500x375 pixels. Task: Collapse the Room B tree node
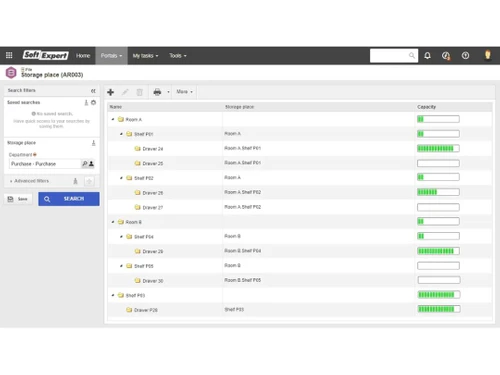(x=113, y=222)
